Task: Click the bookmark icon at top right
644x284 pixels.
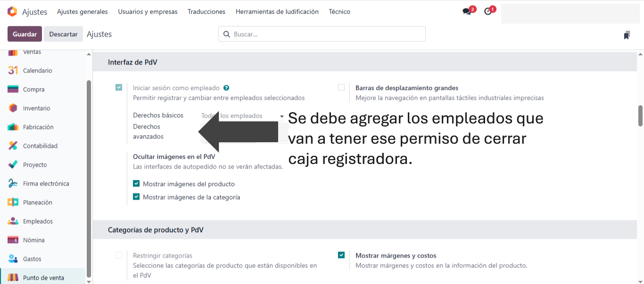Action: [x=627, y=35]
